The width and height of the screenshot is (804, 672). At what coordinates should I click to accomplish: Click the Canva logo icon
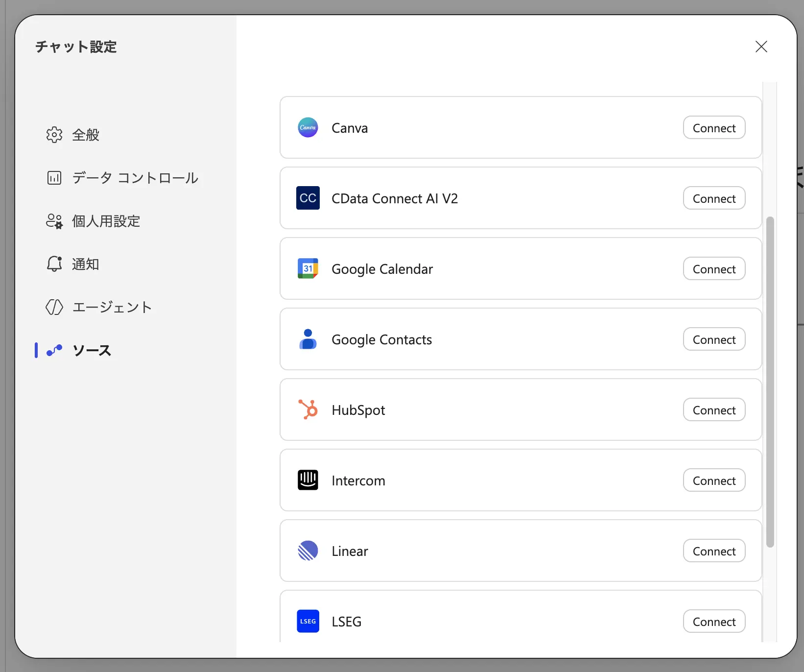pos(308,127)
